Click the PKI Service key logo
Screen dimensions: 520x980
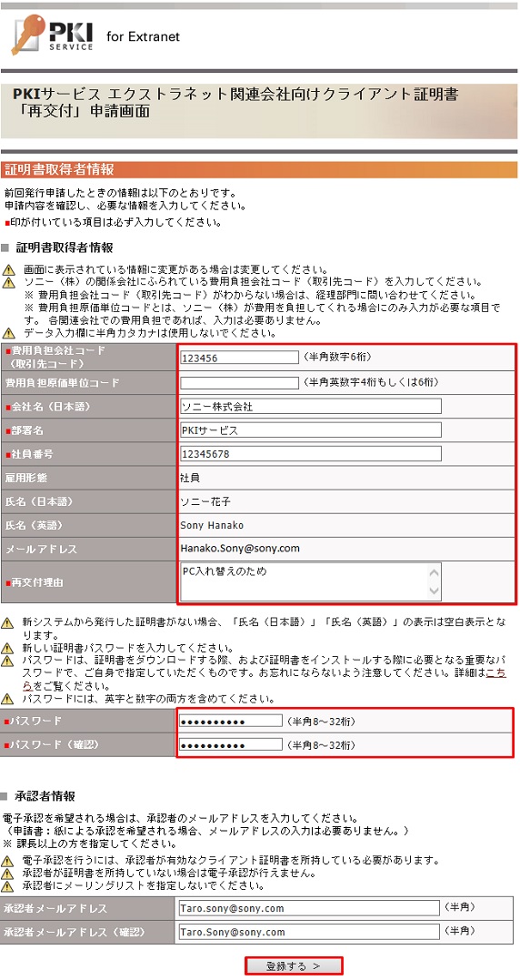(x=53, y=35)
